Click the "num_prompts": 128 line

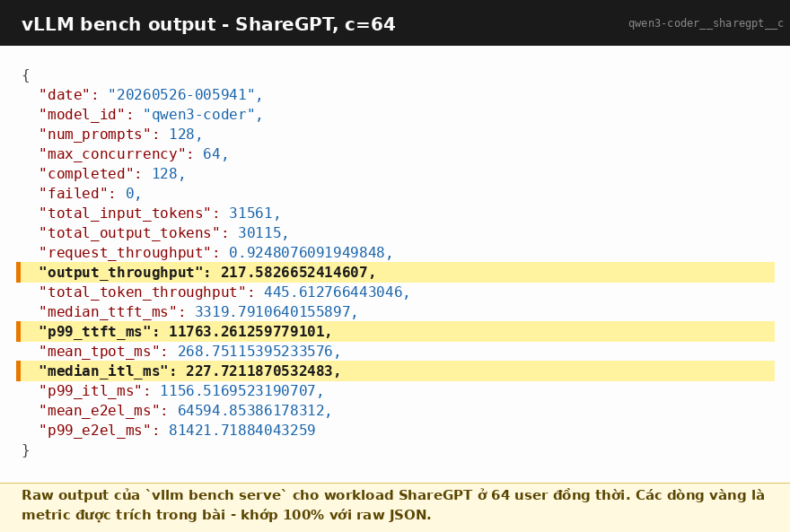(120, 134)
